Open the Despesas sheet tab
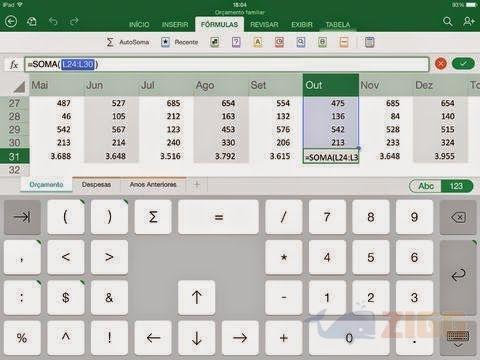 click(x=96, y=184)
